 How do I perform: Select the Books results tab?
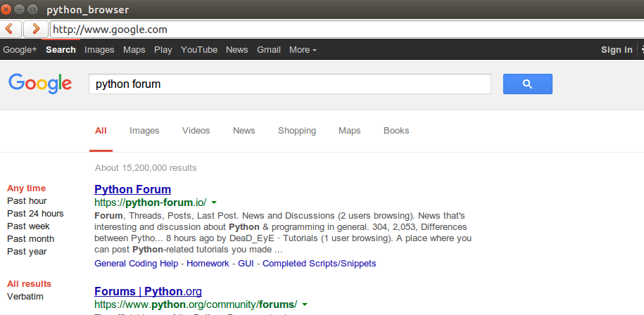click(x=396, y=131)
